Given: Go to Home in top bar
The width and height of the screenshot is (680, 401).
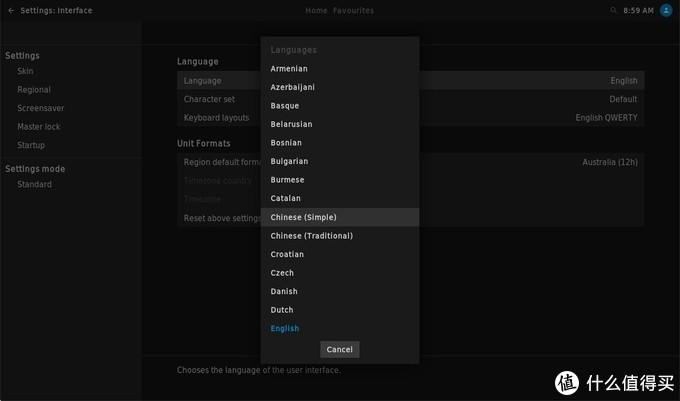Looking at the screenshot, I should coord(316,11).
